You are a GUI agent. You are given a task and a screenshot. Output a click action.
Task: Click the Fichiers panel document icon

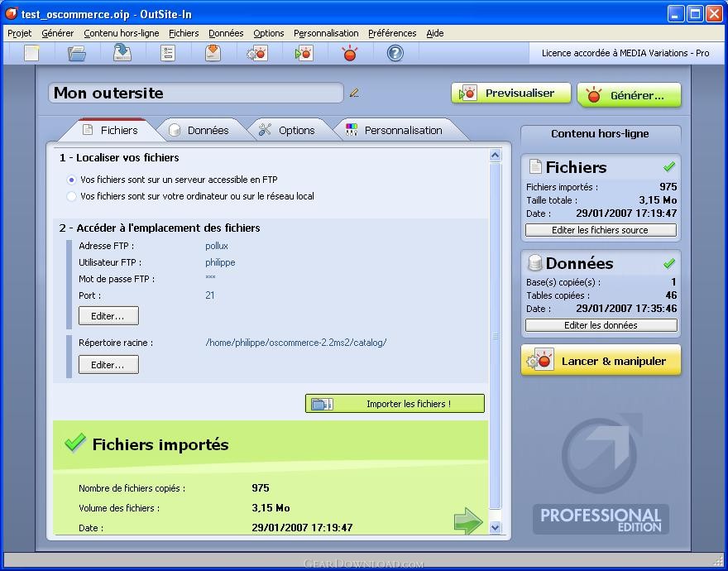(x=535, y=166)
